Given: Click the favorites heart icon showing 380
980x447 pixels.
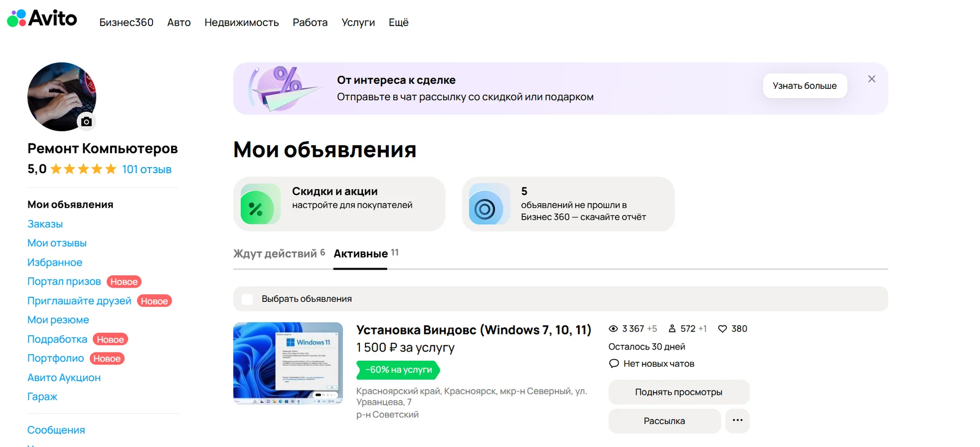Looking at the screenshot, I should tap(723, 328).
